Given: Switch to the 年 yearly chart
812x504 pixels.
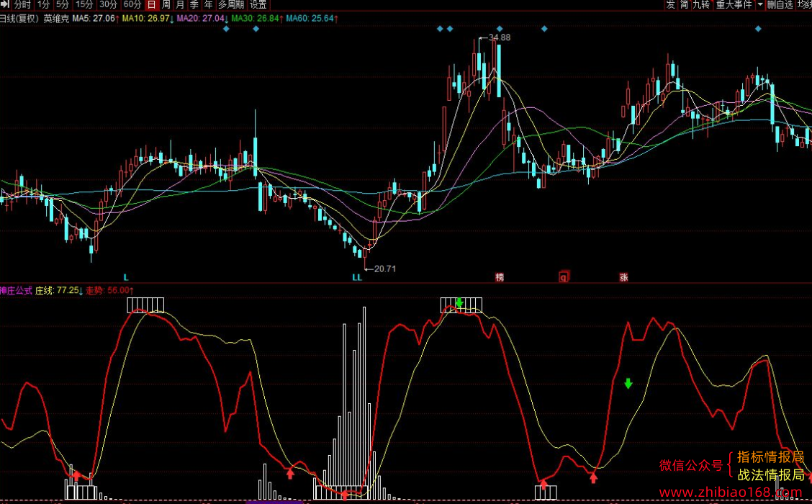Looking at the screenshot, I should 208,4.
